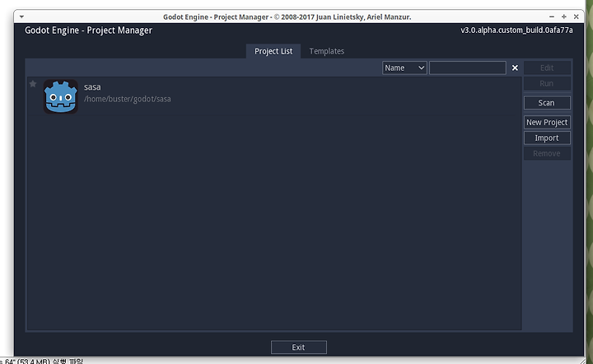The height and width of the screenshot is (364, 593).
Task: Switch to the Project List tab
Action: tap(273, 51)
